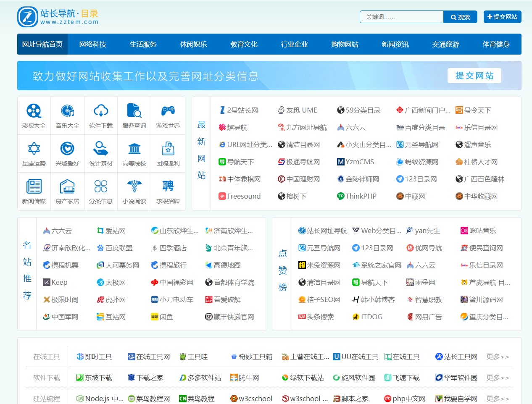Open the 小说阅读 novel reading icon

(134, 191)
